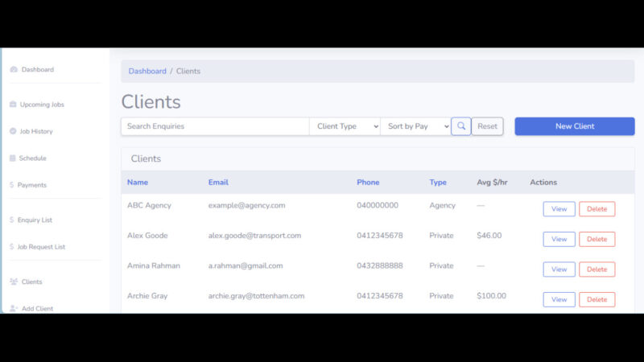The height and width of the screenshot is (362, 644).
Task: Click the Schedule calendar icon
Action: (x=13, y=158)
